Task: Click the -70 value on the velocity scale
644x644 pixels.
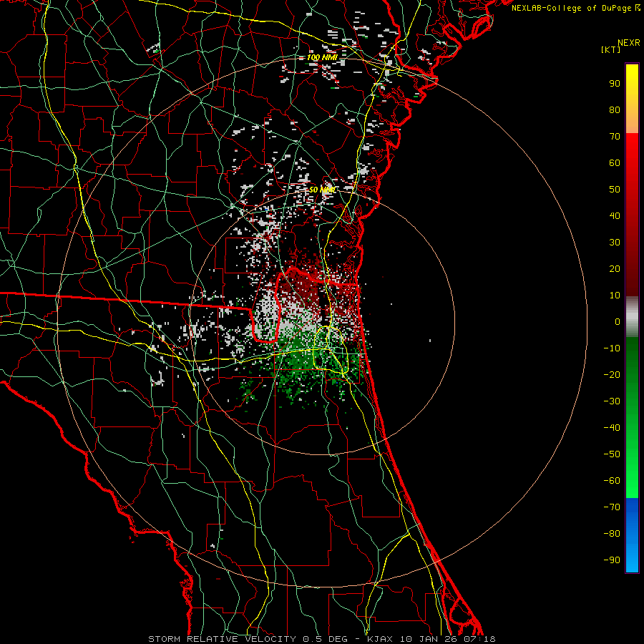Action: click(x=612, y=507)
